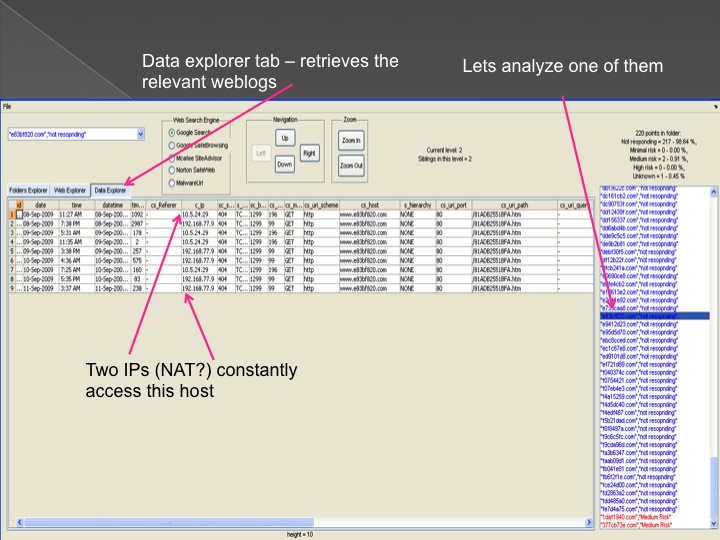Click the host list vertical scrollbar thumb
Image resolution: width=720 pixels, height=540 pixels.
click(x=714, y=487)
